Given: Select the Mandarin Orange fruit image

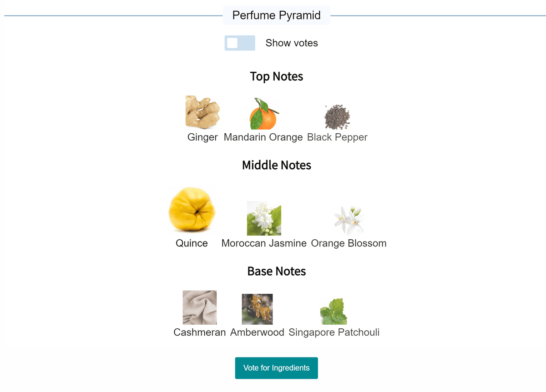Looking at the screenshot, I should point(263,114).
